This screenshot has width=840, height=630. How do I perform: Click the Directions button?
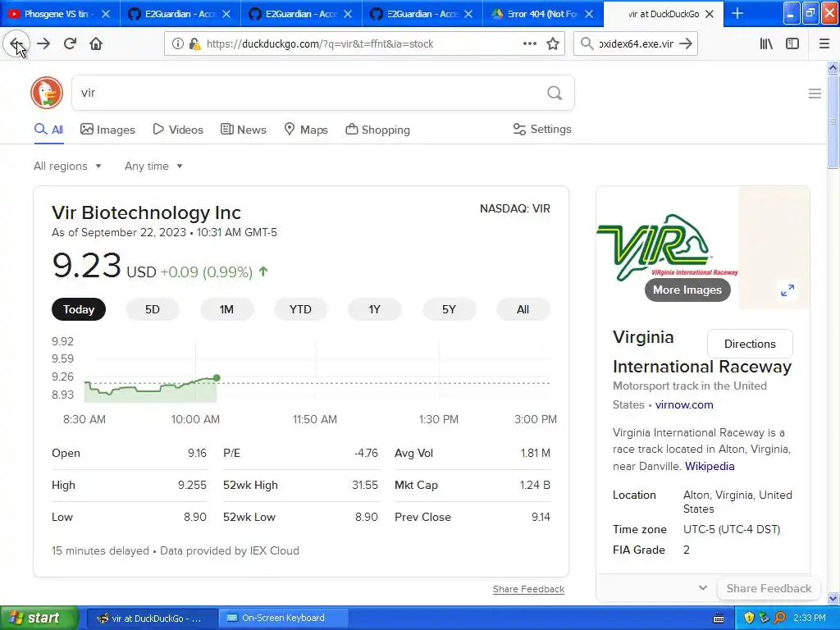[750, 344]
